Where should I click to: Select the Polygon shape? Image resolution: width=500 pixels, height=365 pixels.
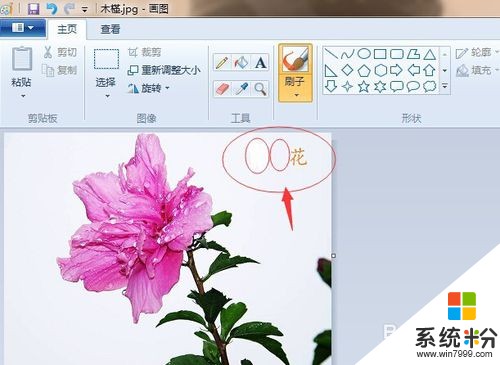(413, 54)
